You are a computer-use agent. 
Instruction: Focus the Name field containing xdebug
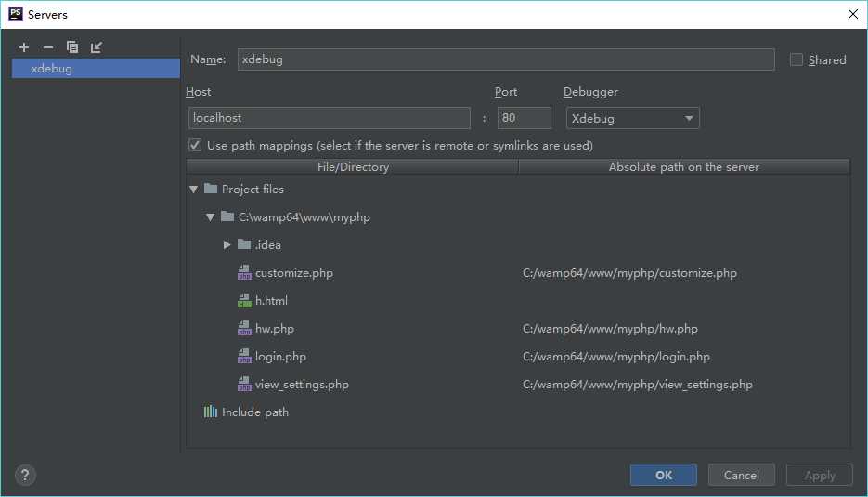[x=506, y=59]
